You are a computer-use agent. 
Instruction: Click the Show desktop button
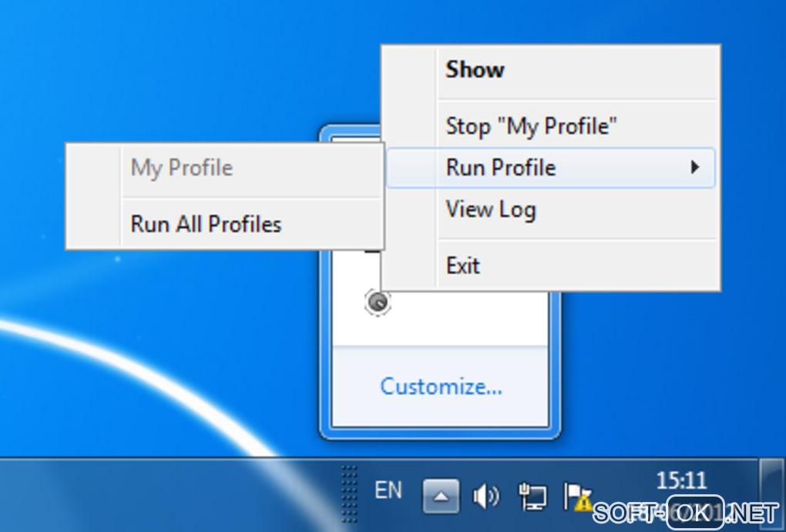(x=772, y=495)
